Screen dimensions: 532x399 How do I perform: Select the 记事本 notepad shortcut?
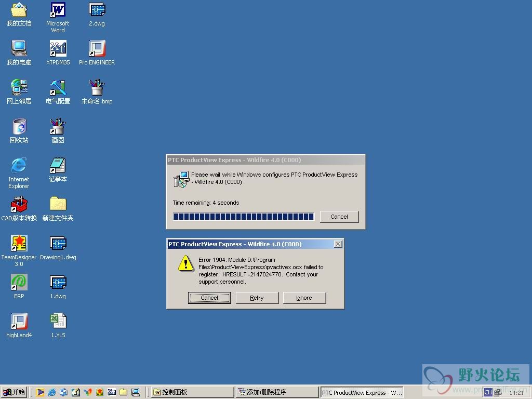pyautogui.click(x=58, y=170)
